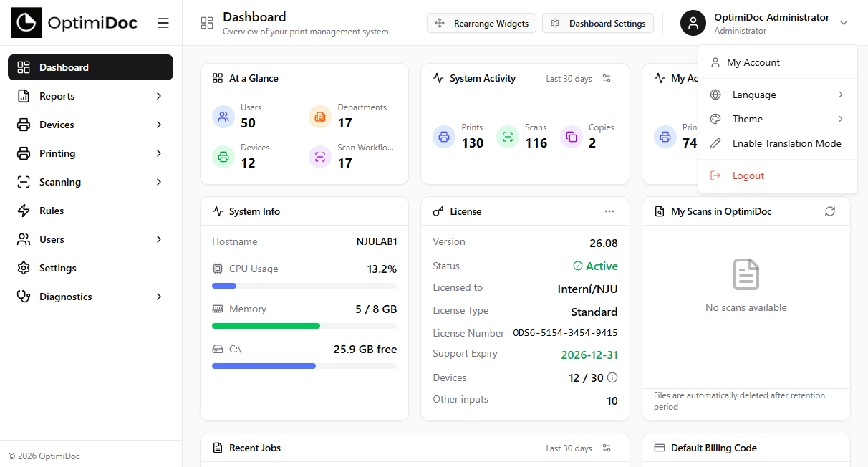Click the Copies icon in System Activity
Image resolution: width=868 pixels, height=467 pixels.
pos(572,136)
